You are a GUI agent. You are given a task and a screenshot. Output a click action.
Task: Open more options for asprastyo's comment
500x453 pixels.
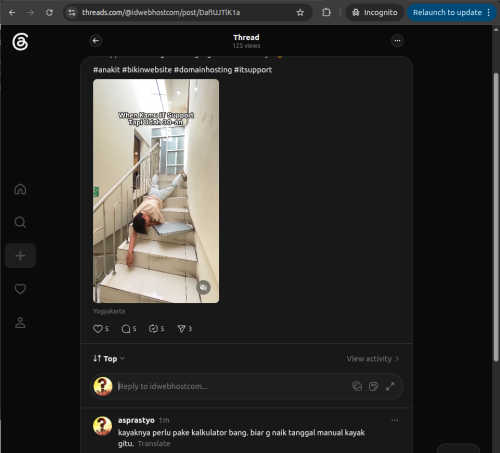coord(395,420)
